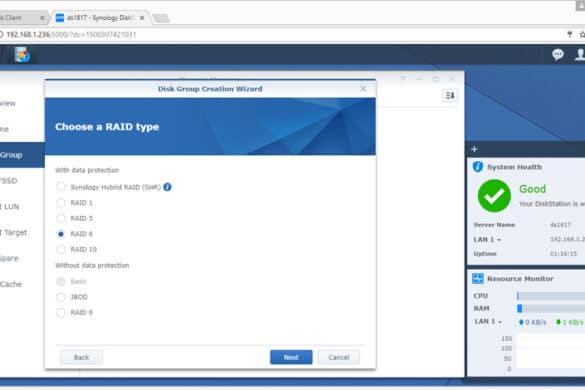Viewport: 585px width, 390px height.
Task: Click the Next button in wizard
Action: (x=291, y=357)
